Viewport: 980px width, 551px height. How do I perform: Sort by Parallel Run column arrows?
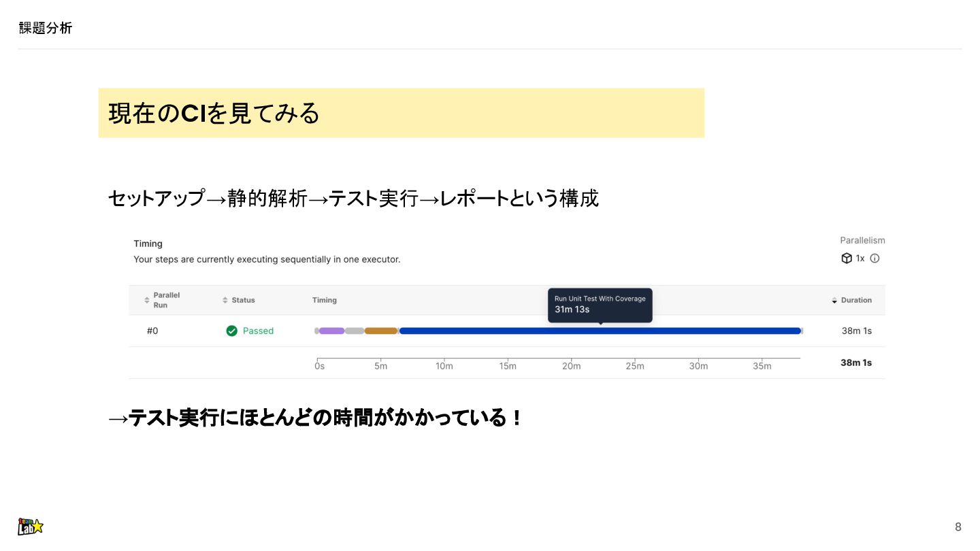coord(146,300)
